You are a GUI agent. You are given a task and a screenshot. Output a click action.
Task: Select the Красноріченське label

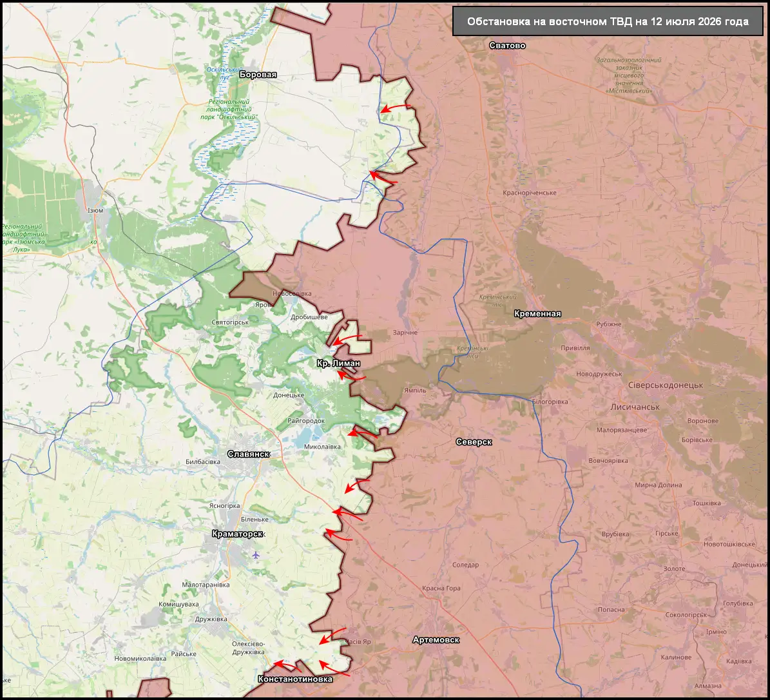[x=530, y=193]
